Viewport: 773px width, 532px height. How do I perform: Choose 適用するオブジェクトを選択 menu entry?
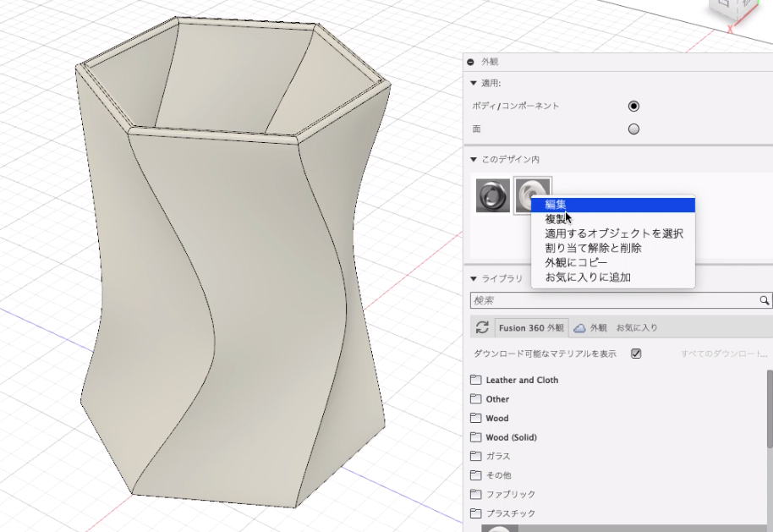(x=613, y=233)
